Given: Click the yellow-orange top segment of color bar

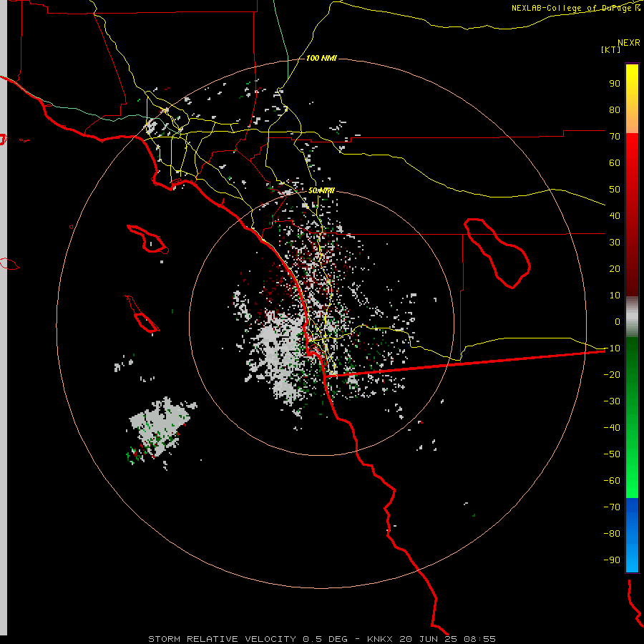Looking at the screenshot, I should tap(632, 99).
